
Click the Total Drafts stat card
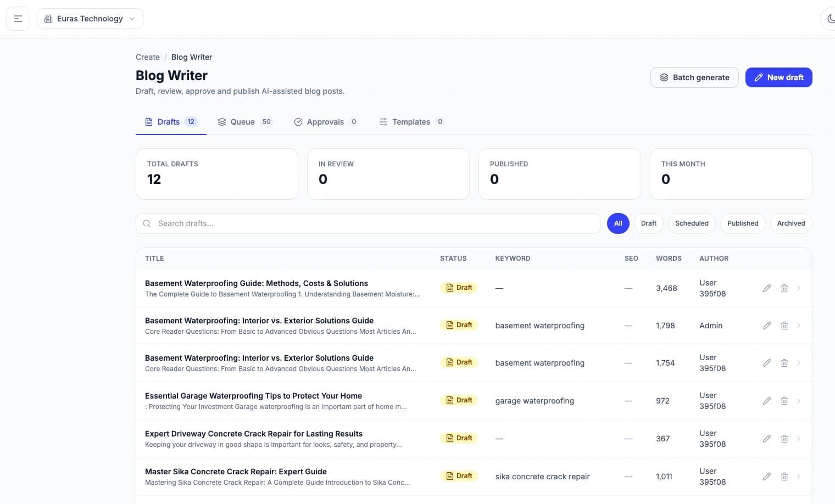click(217, 174)
